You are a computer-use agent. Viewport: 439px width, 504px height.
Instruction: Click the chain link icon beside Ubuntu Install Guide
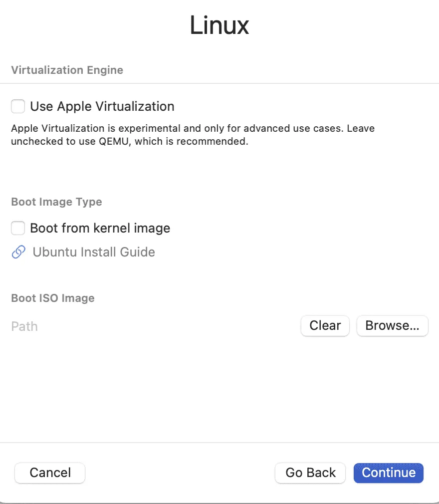point(18,252)
